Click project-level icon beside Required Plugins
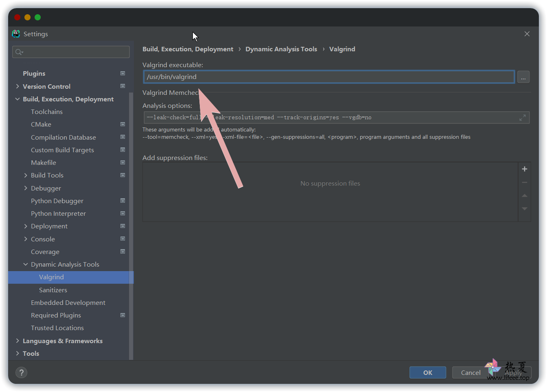The width and height of the screenshot is (547, 392). pos(123,315)
